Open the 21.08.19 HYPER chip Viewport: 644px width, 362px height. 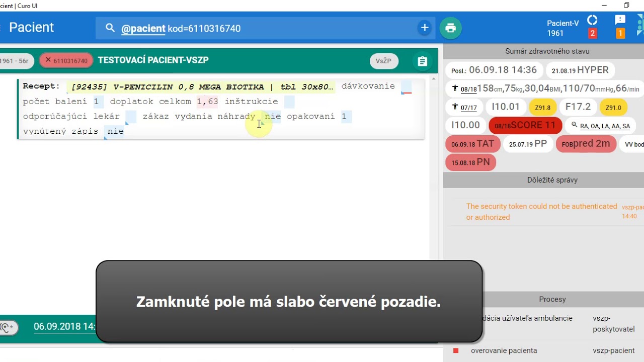point(580,70)
